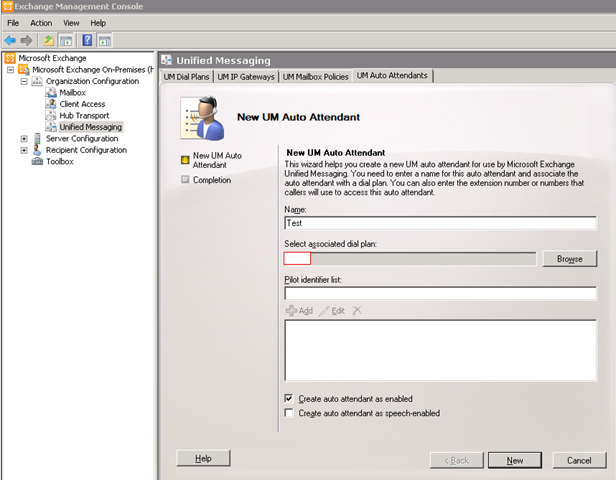The width and height of the screenshot is (616, 480).
Task: Open the Help menu
Action: click(98, 23)
